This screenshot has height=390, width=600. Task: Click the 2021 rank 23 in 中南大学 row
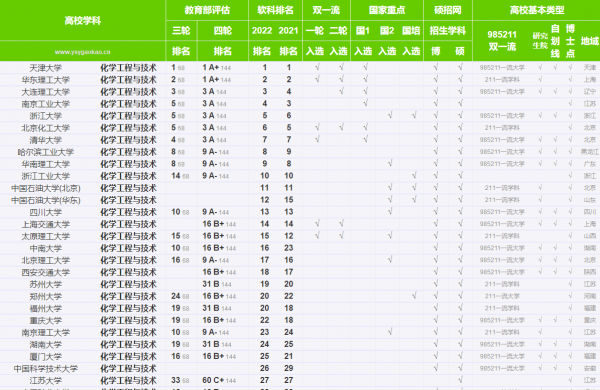[x=289, y=248]
